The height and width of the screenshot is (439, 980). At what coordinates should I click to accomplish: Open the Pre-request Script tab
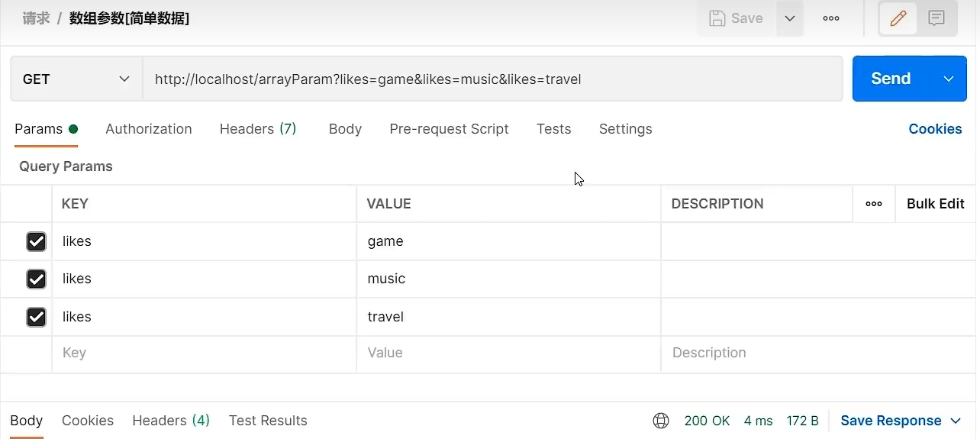449,129
